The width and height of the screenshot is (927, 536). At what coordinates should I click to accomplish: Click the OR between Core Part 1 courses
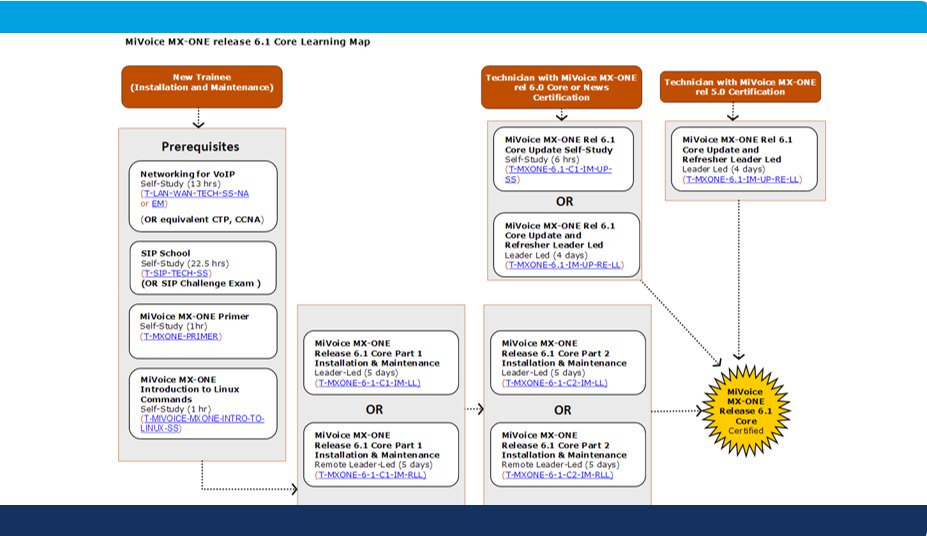tap(374, 410)
